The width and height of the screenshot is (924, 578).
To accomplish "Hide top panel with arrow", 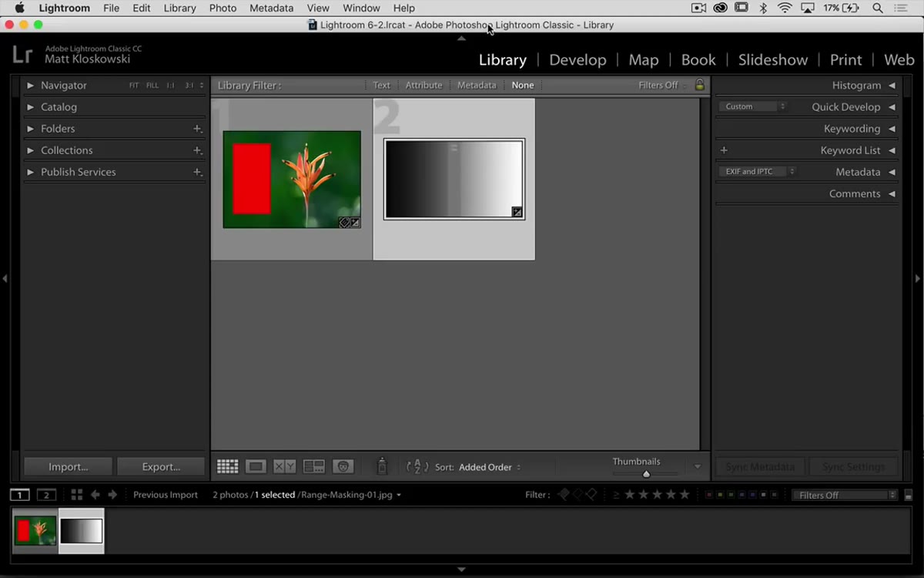I will pyautogui.click(x=461, y=38).
